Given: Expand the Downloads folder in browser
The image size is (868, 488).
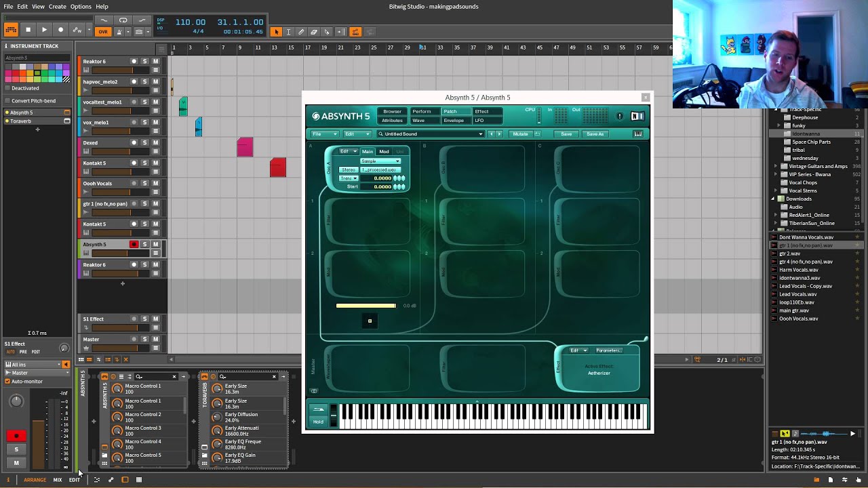Looking at the screenshot, I should pos(773,199).
